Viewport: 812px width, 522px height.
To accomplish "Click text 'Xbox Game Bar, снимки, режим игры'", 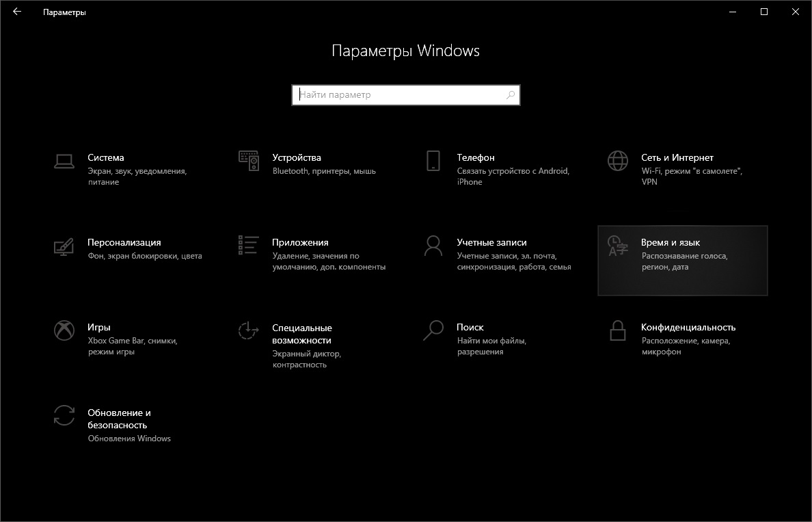I will pos(133,346).
